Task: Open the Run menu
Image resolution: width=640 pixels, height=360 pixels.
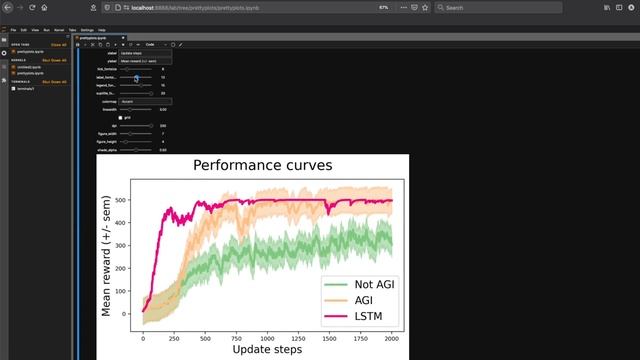Action: [47, 30]
